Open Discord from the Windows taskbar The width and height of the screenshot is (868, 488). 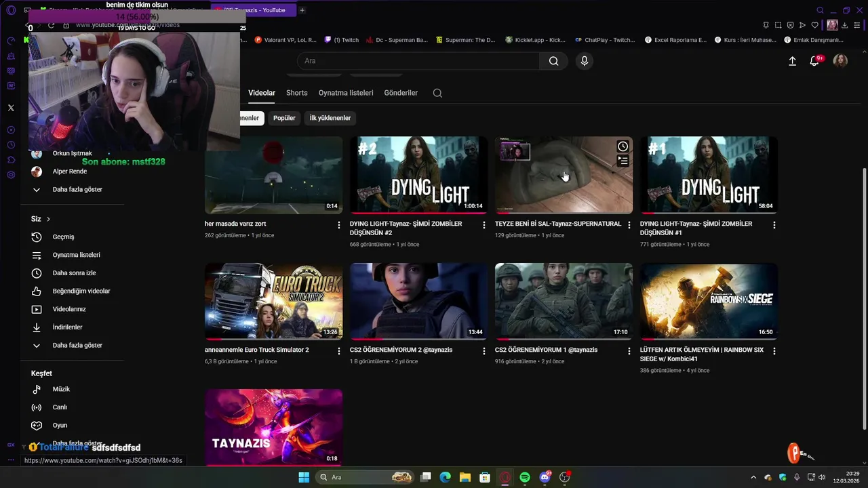[545, 477]
